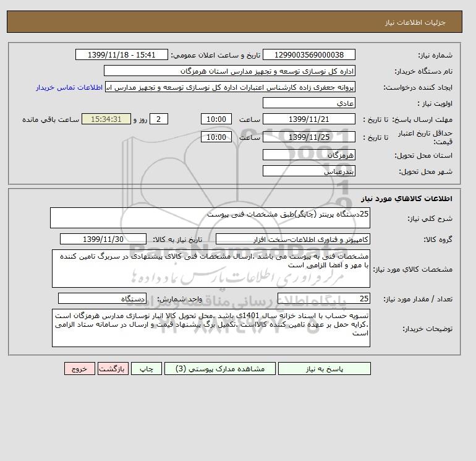
Task: Click the remaining days field '2'
Action: [x=158, y=119]
